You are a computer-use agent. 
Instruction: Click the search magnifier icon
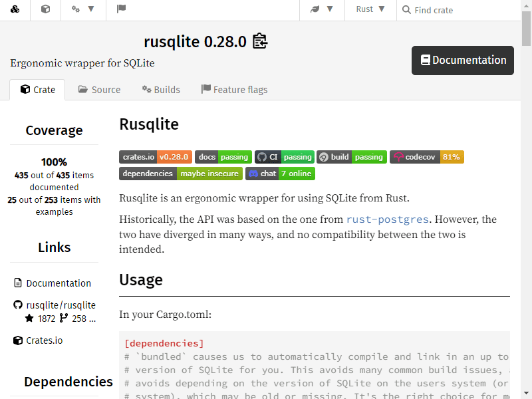pyautogui.click(x=406, y=9)
